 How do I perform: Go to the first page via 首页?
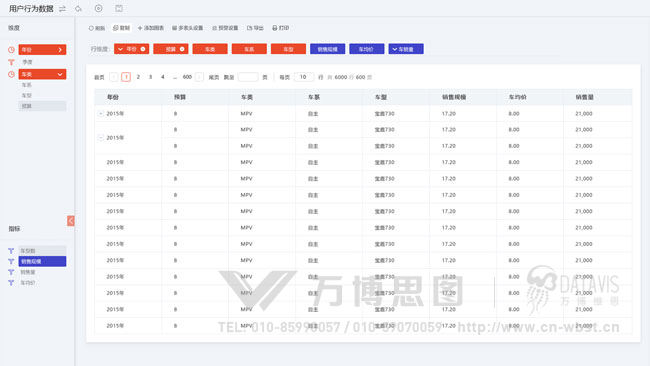pyautogui.click(x=99, y=78)
